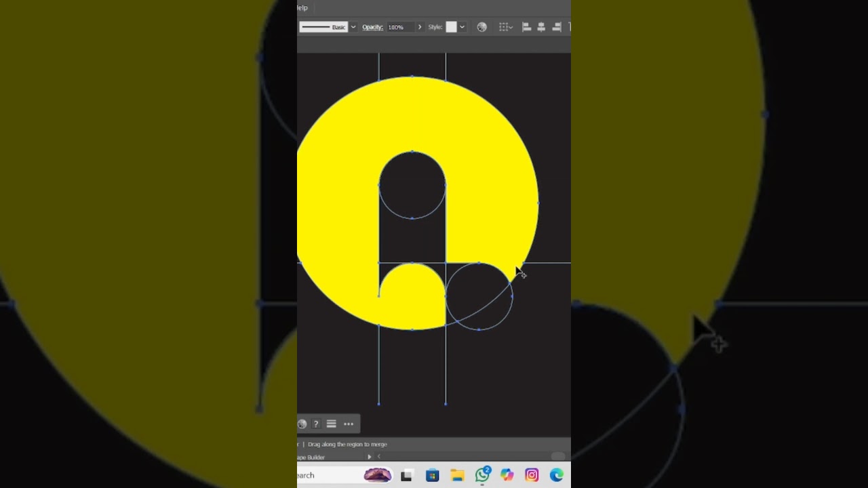Click the Recolor Artwork wheel icon
Screen dimensions: 868x488
481,27
